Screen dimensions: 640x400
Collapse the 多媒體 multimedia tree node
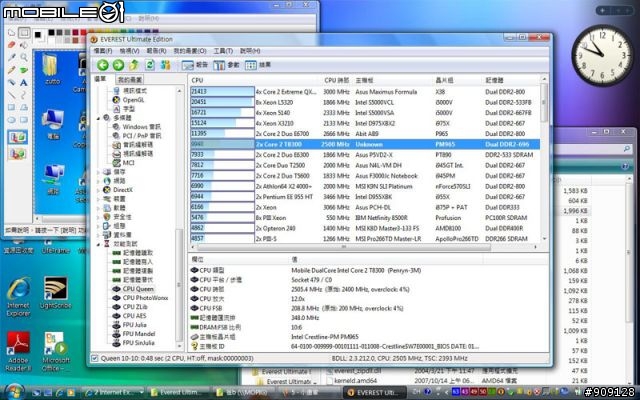click(x=98, y=118)
